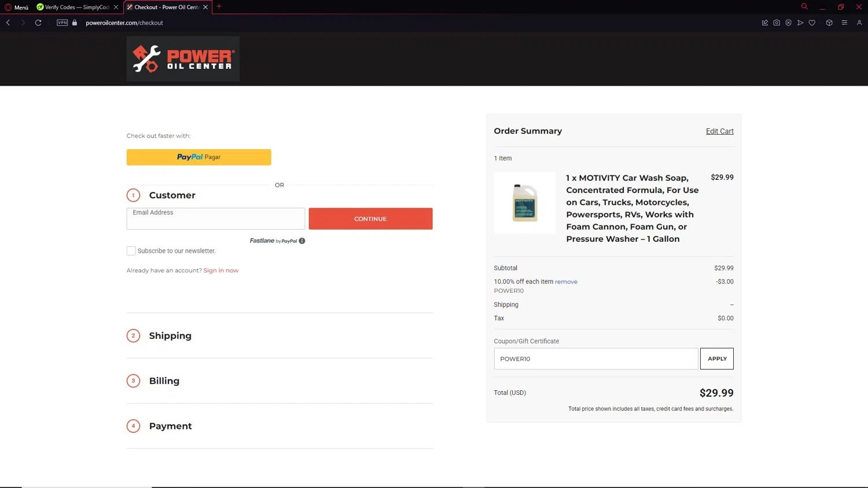Follow the Sign in now link

pyautogui.click(x=221, y=271)
